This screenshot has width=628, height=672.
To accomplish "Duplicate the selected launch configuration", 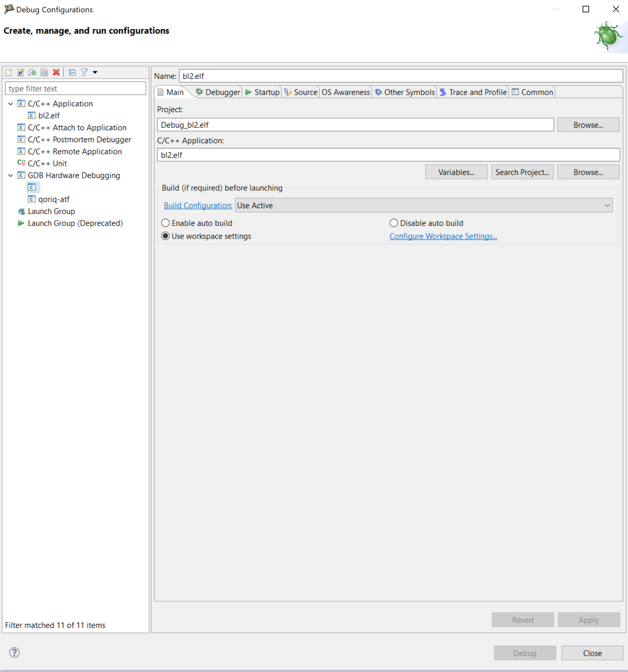I will click(x=44, y=72).
